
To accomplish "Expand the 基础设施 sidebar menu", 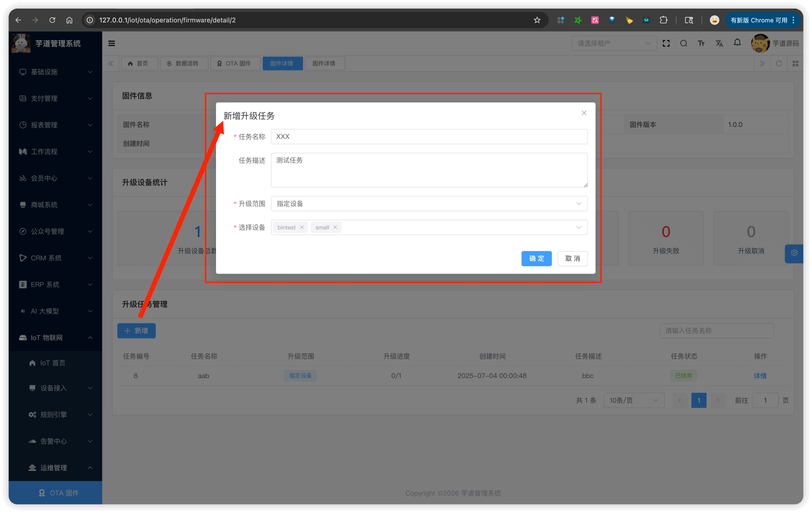I will (x=56, y=72).
